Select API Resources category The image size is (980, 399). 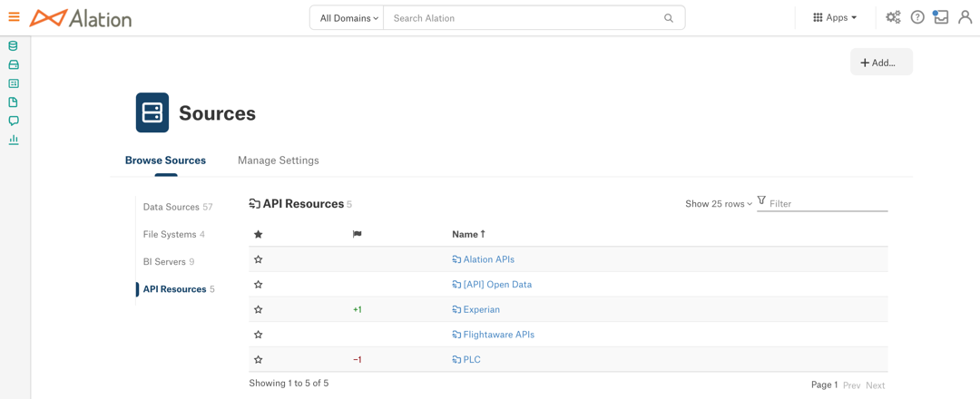coord(179,289)
